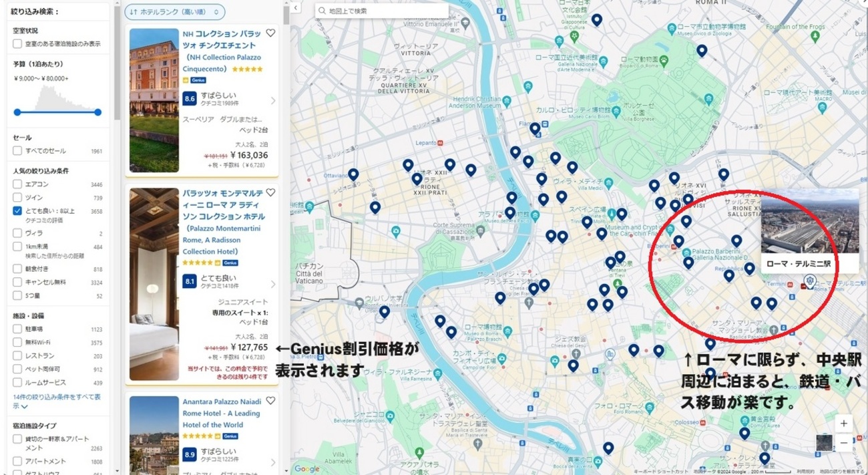Favorite Palazzo Montemartini with its heart icon

click(270, 192)
